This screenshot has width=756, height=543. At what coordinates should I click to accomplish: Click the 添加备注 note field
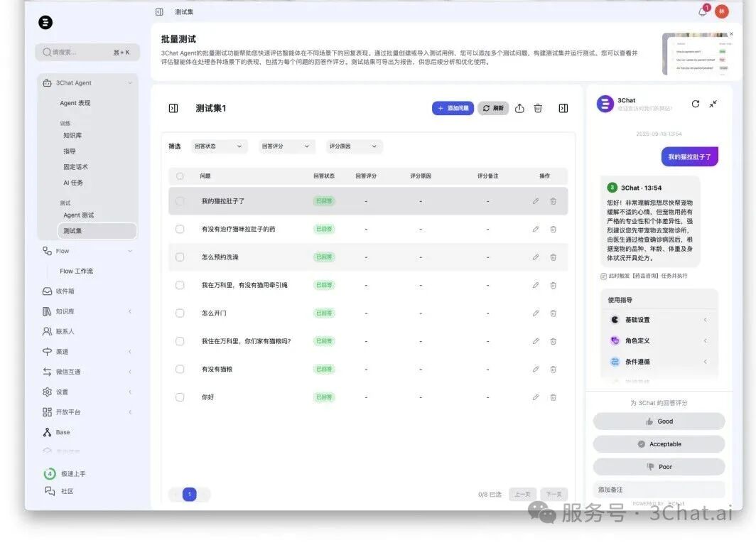[x=659, y=490]
